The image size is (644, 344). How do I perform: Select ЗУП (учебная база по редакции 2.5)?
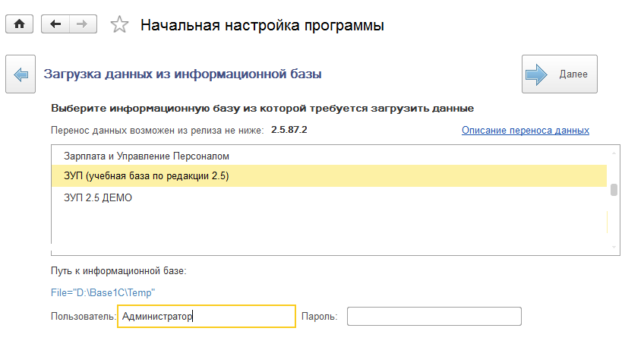click(x=147, y=176)
